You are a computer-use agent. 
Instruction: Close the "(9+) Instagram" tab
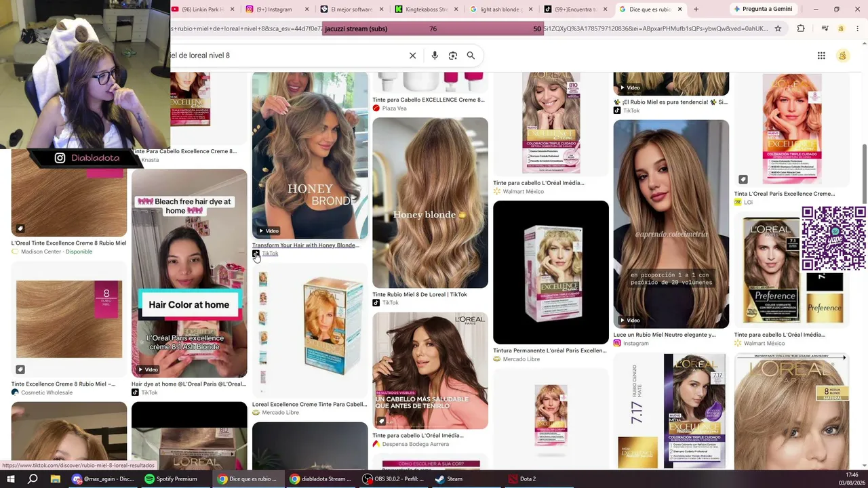[307, 9]
